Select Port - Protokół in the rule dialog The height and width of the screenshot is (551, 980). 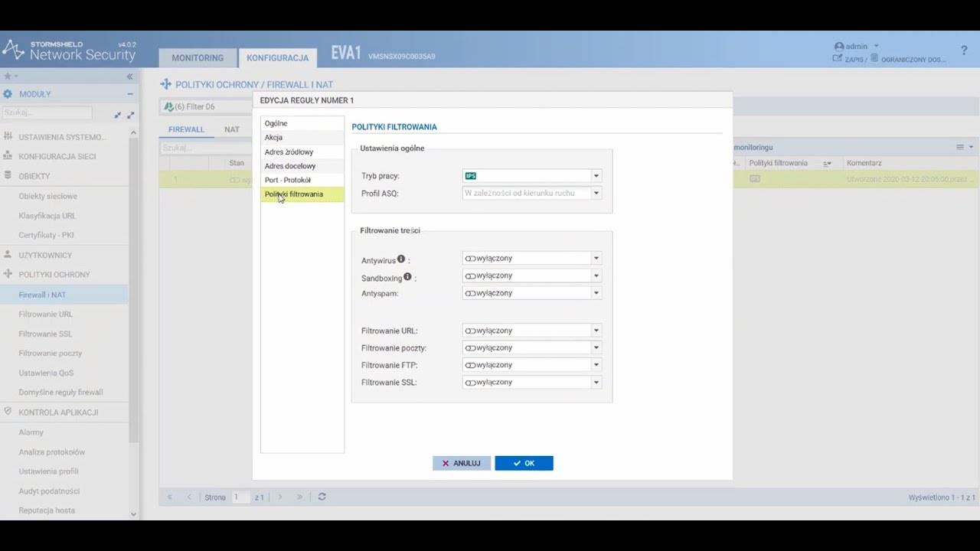302,180
